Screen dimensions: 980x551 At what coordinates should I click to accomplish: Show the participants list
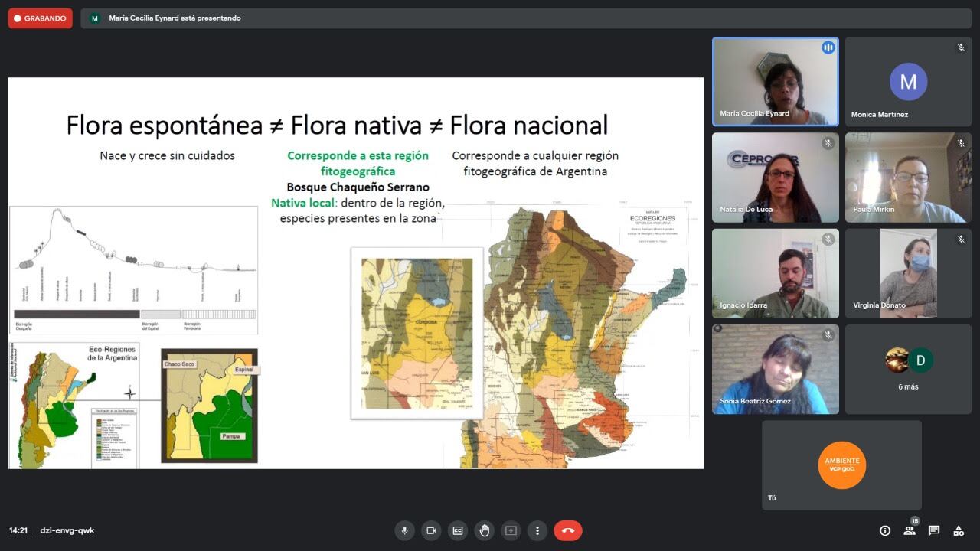coord(910,530)
